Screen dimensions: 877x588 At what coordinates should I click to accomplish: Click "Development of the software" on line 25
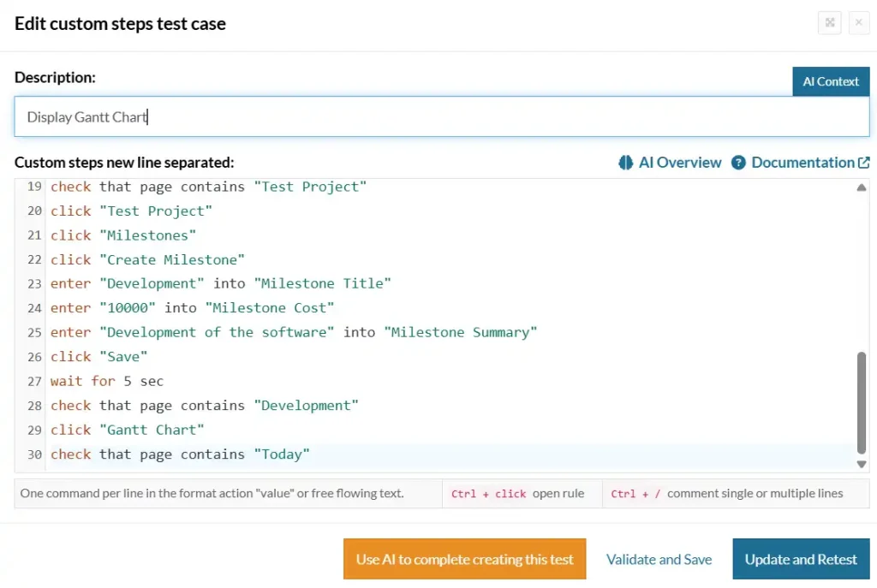click(217, 333)
